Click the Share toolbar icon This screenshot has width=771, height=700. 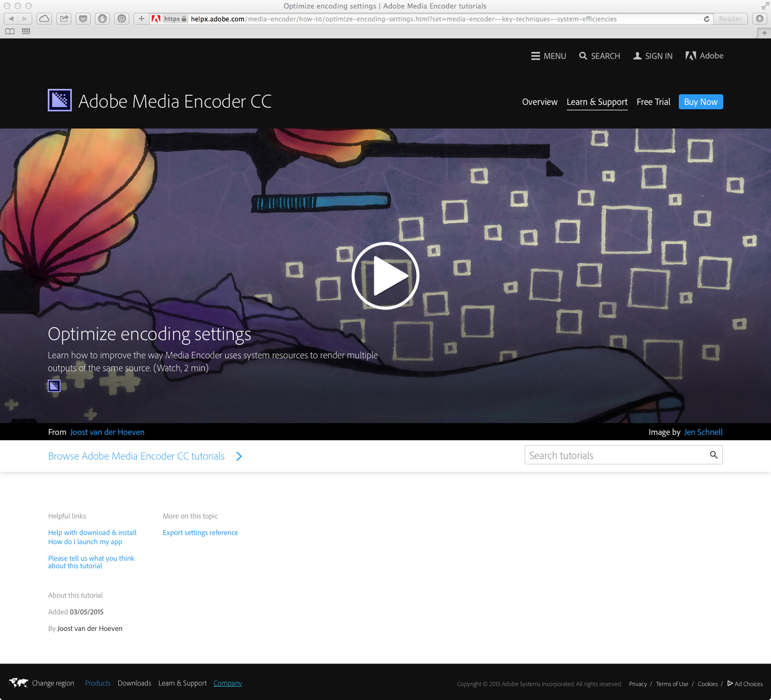click(64, 19)
